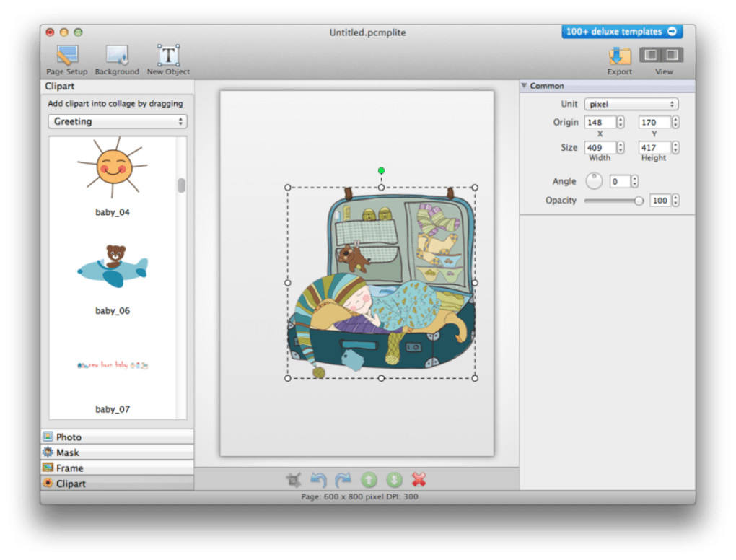Screen dimensions: 736x560
Task: Undo the last action
Action: (318, 480)
